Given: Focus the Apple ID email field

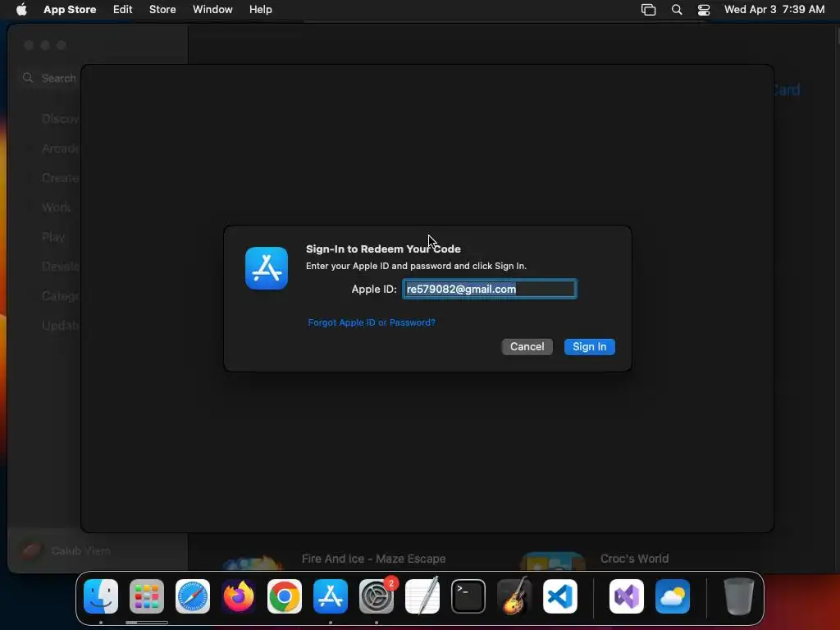Looking at the screenshot, I should [489, 290].
